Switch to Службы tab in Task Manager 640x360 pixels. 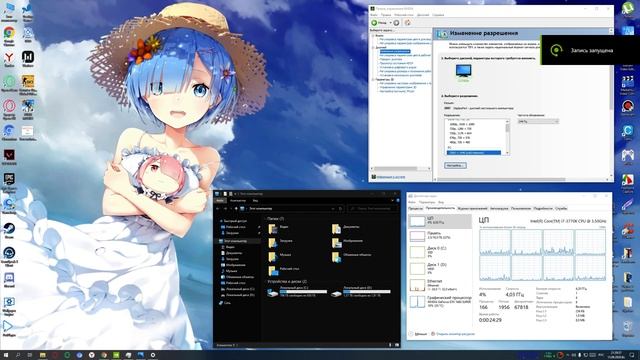click(x=561, y=209)
